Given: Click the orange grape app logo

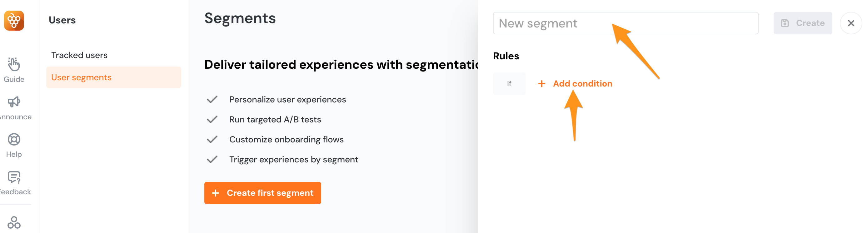Looking at the screenshot, I should (14, 21).
